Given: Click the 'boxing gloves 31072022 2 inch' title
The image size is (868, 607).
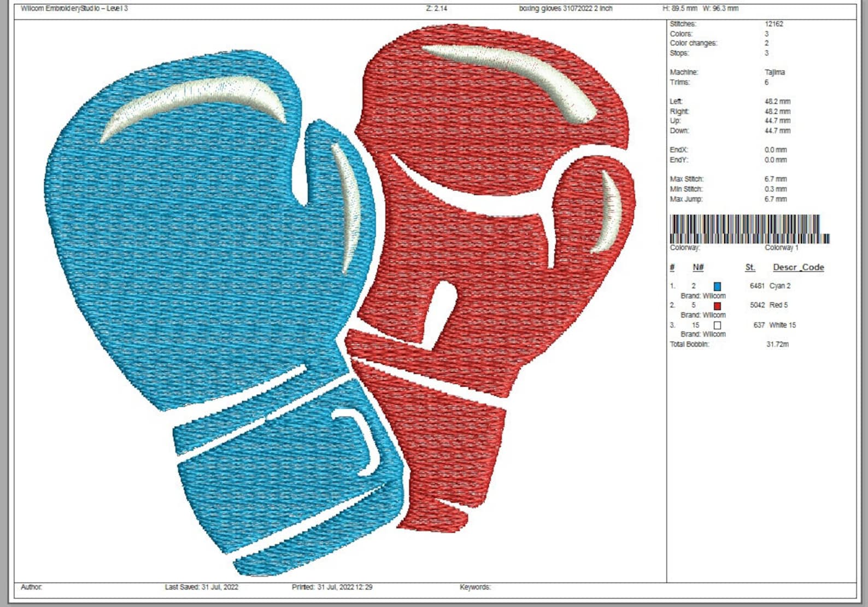Looking at the screenshot, I should coord(565,9).
